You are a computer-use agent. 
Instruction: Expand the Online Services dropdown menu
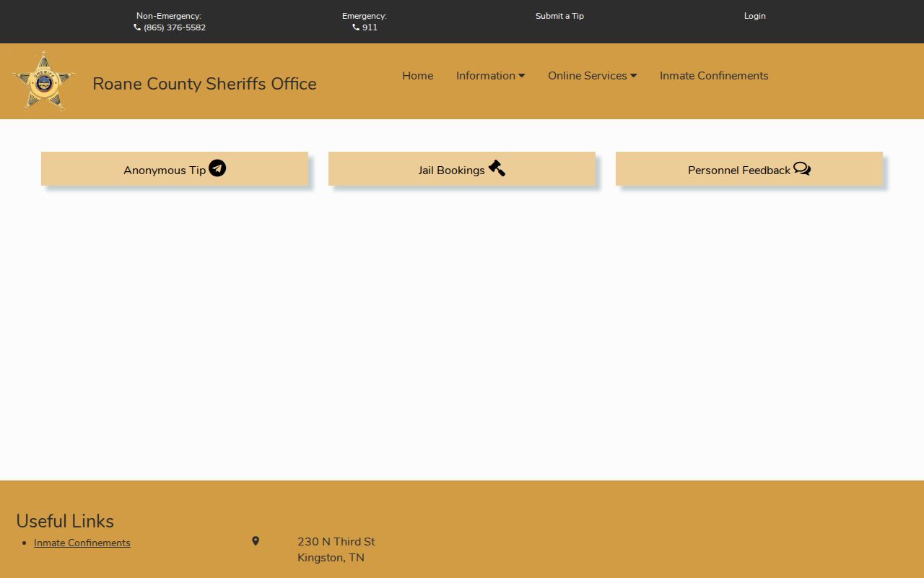click(x=592, y=76)
